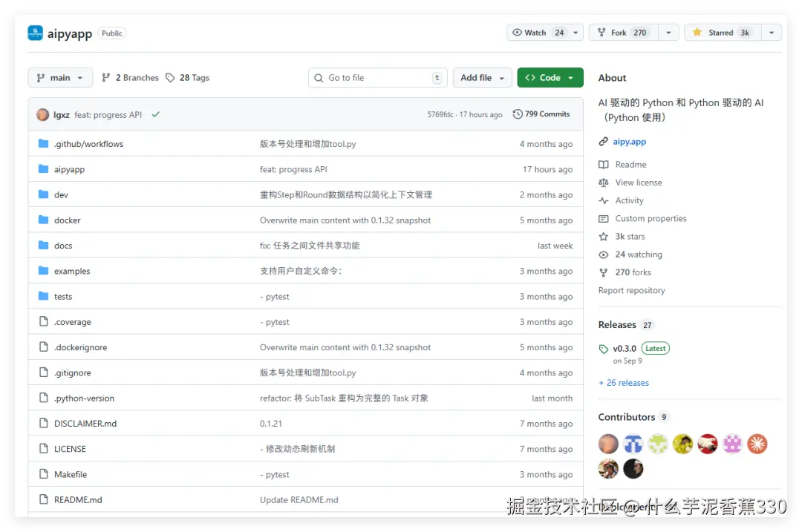The width and height of the screenshot is (802, 532).
Task: Show + 26 releases
Action: click(x=624, y=383)
